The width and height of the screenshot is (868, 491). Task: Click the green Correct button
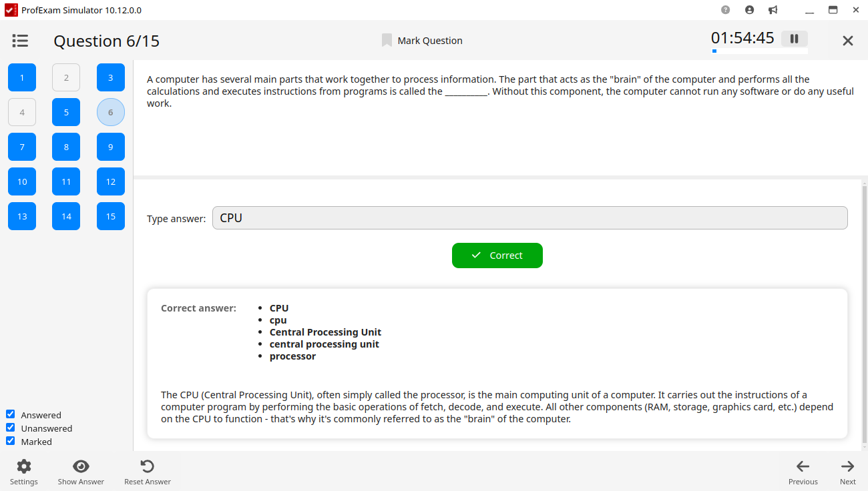[497, 256]
